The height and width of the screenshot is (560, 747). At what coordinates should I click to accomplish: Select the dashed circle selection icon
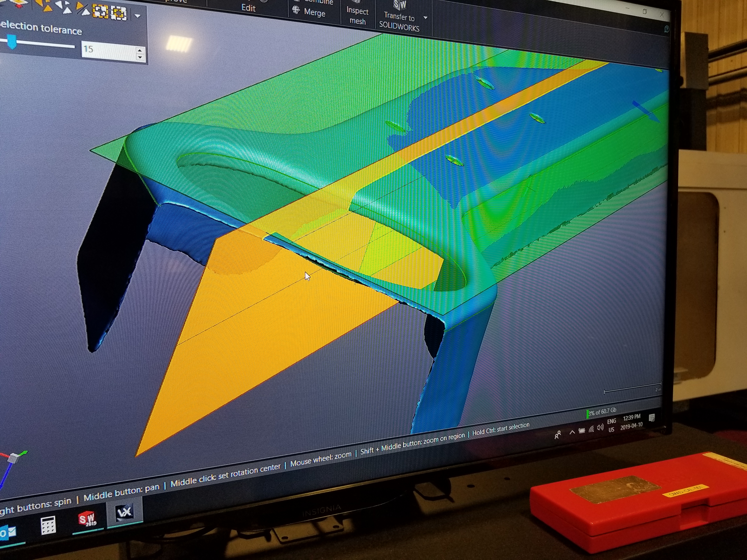[119, 14]
